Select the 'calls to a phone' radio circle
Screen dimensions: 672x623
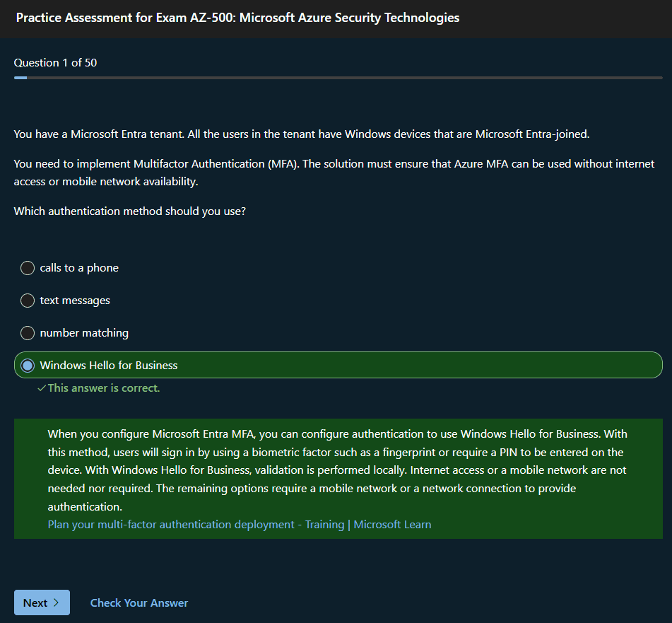[x=28, y=268]
